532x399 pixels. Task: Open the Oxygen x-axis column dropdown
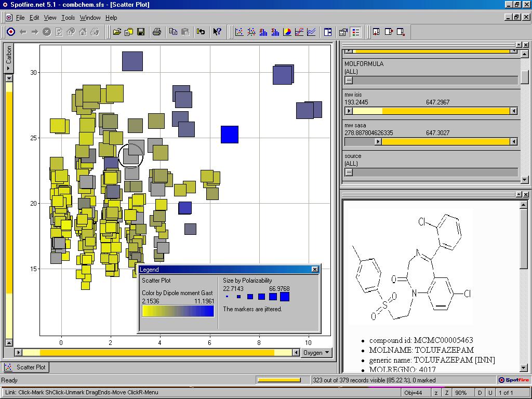click(316, 353)
